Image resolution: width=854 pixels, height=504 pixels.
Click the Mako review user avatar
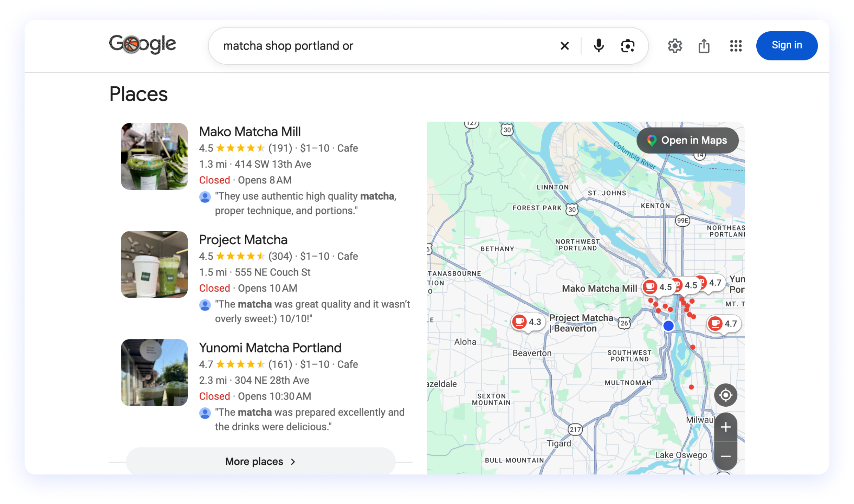point(205,197)
